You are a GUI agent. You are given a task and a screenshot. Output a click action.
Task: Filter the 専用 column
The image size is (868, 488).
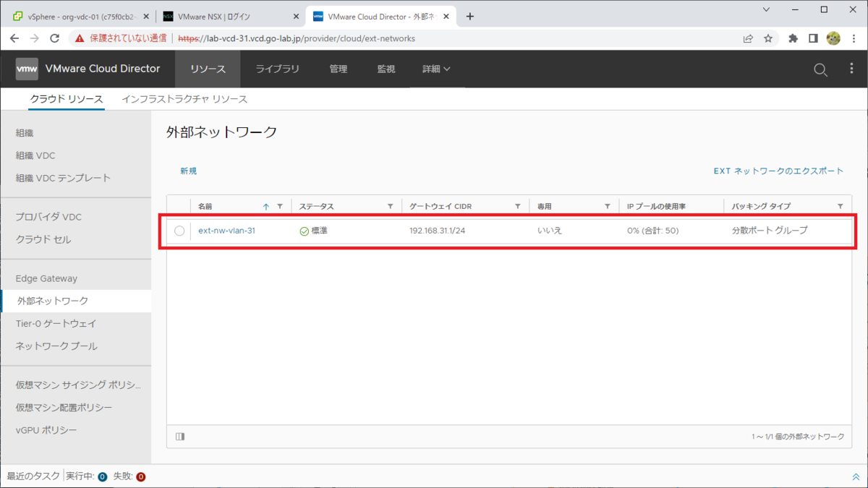[608, 207]
